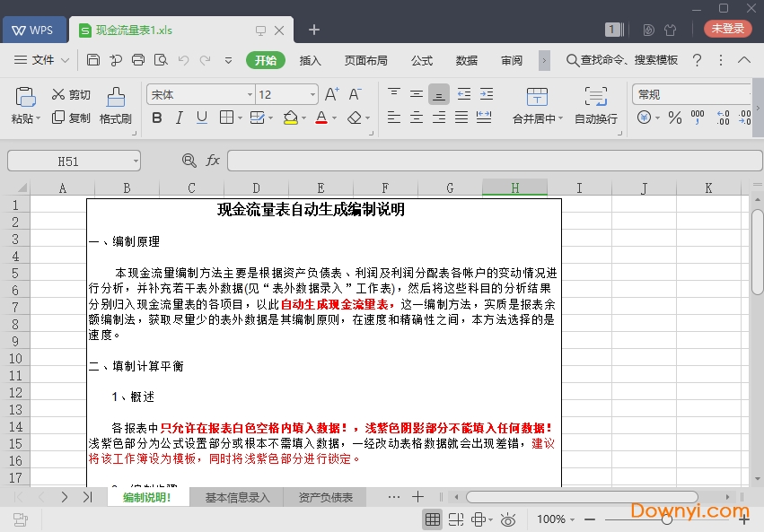
Task: Open the 资产负债表 sheet tab
Action: pyautogui.click(x=327, y=495)
